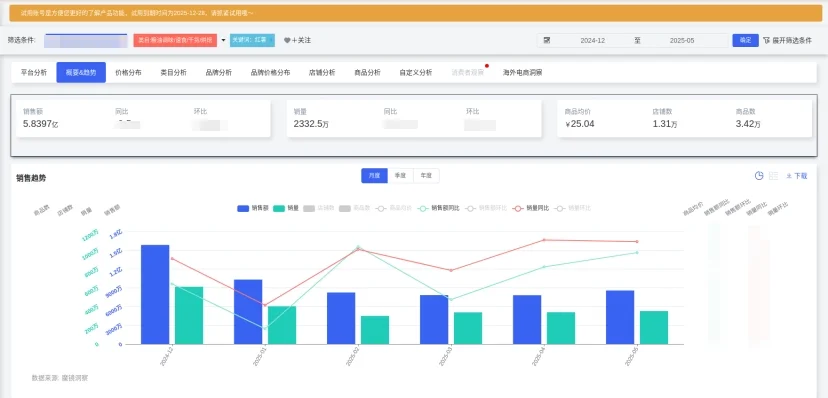Click the 销售额 value 5.8397亿
Viewport: 828px width, 398px height.
(41, 124)
